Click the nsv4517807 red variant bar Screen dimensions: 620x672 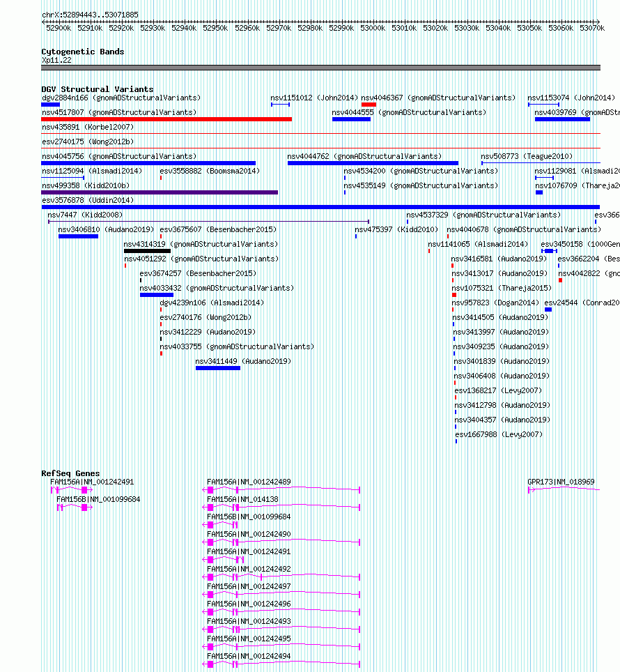coord(166,120)
